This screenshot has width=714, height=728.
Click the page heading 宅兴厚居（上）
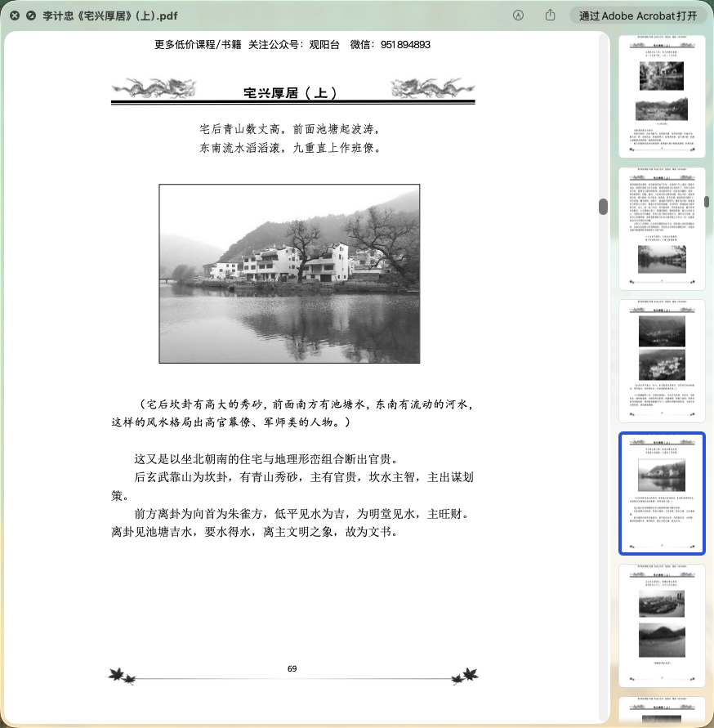click(292, 93)
